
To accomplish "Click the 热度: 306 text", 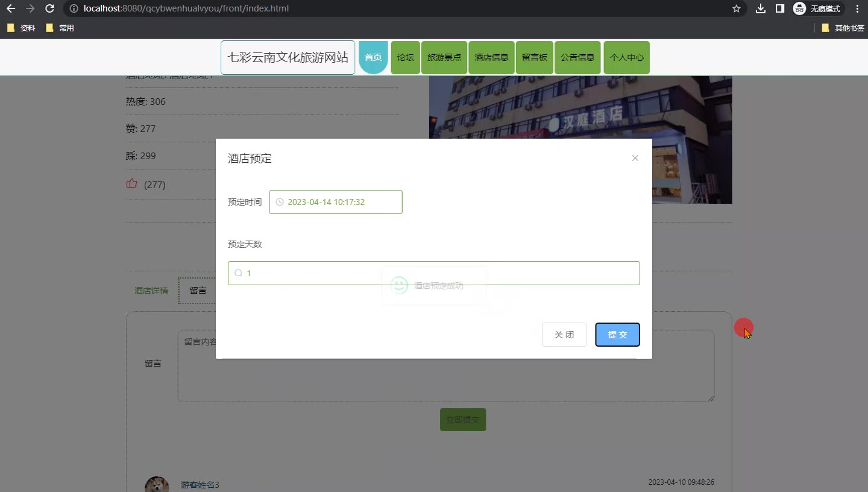I will click(x=146, y=101).
